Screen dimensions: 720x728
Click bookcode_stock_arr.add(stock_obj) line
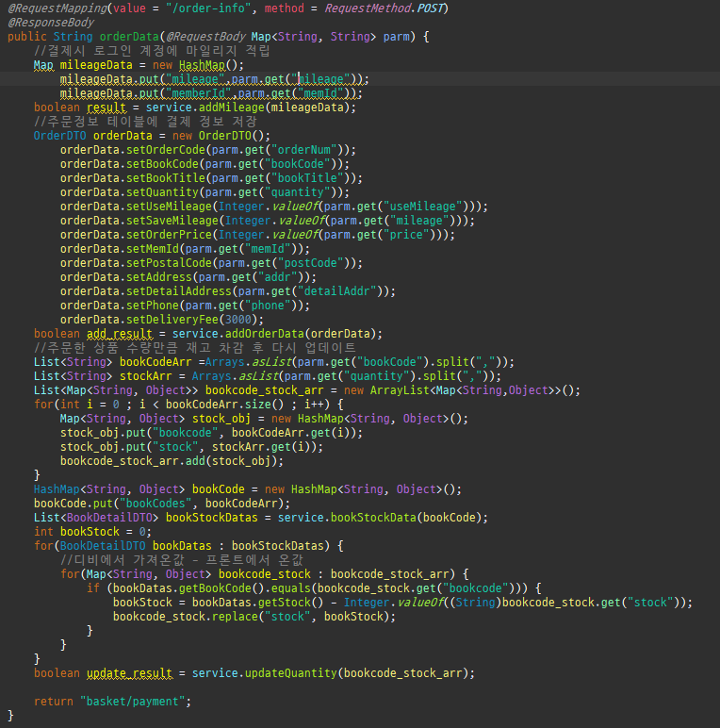(x=172, y=461)
